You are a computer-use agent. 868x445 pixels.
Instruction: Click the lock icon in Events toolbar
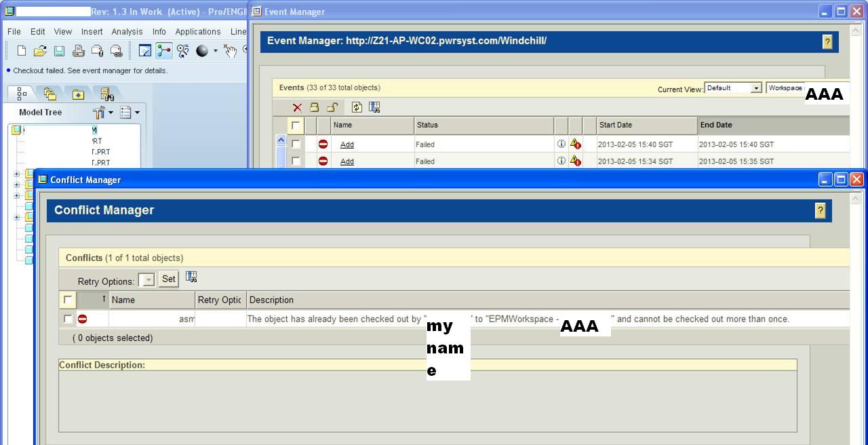point(315,107)
